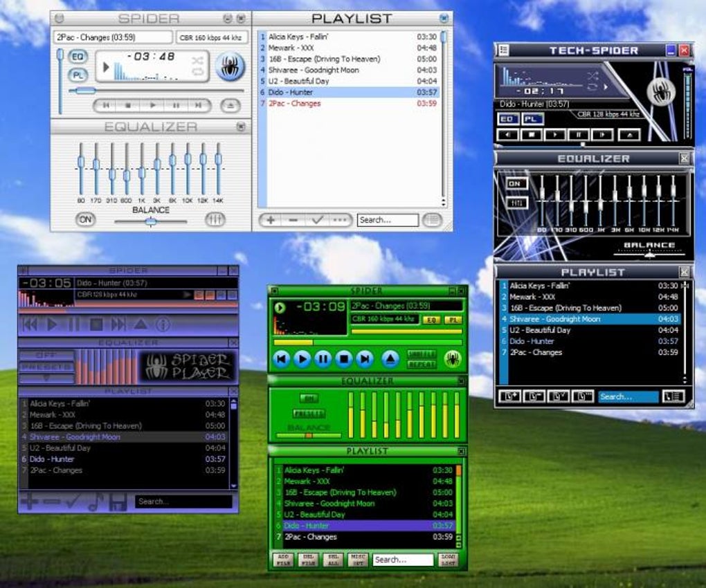Screen dimensions: 706x588
Task: Toggle the equalizer ON button in Tech-Spider
Action: (515, 184)
